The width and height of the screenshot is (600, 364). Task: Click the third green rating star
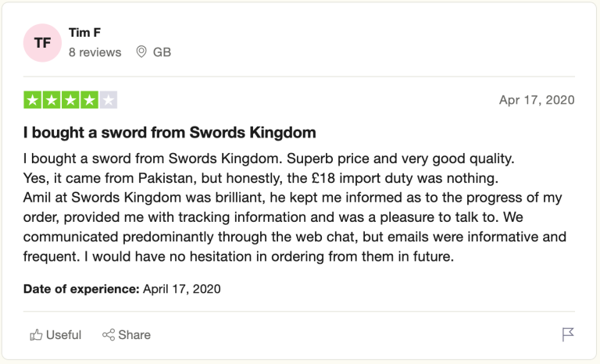coord(70,100)
